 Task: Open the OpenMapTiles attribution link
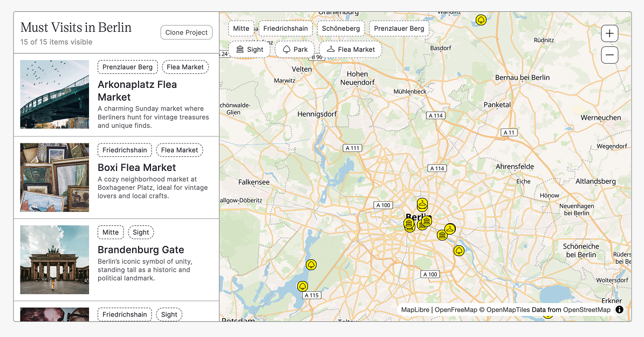[x=508, y=310]
